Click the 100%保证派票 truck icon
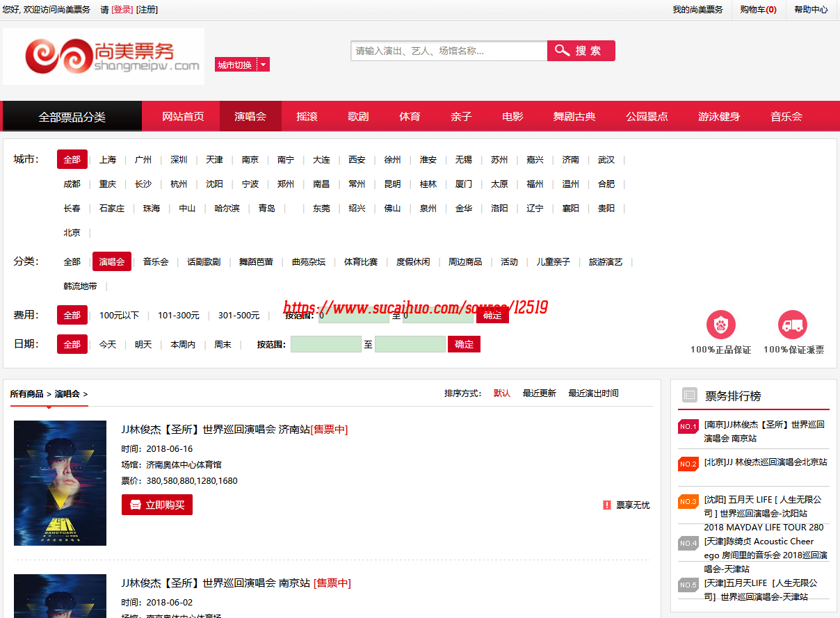Viewport: 840px width, 618px height. point(792,325)
